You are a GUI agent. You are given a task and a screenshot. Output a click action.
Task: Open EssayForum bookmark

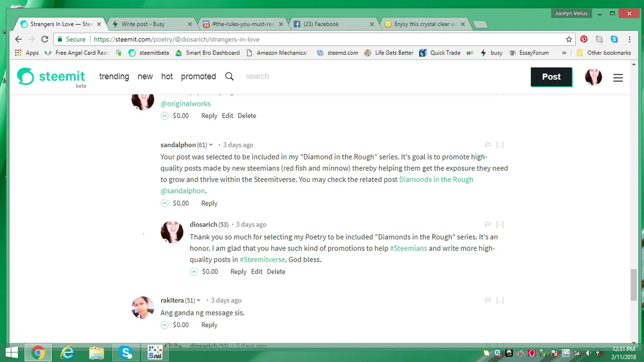point(529,52)
